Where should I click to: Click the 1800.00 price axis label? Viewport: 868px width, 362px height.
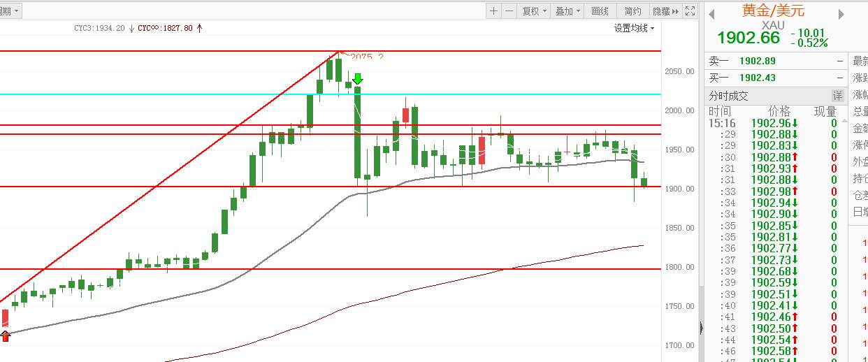(x=679, y=267)
